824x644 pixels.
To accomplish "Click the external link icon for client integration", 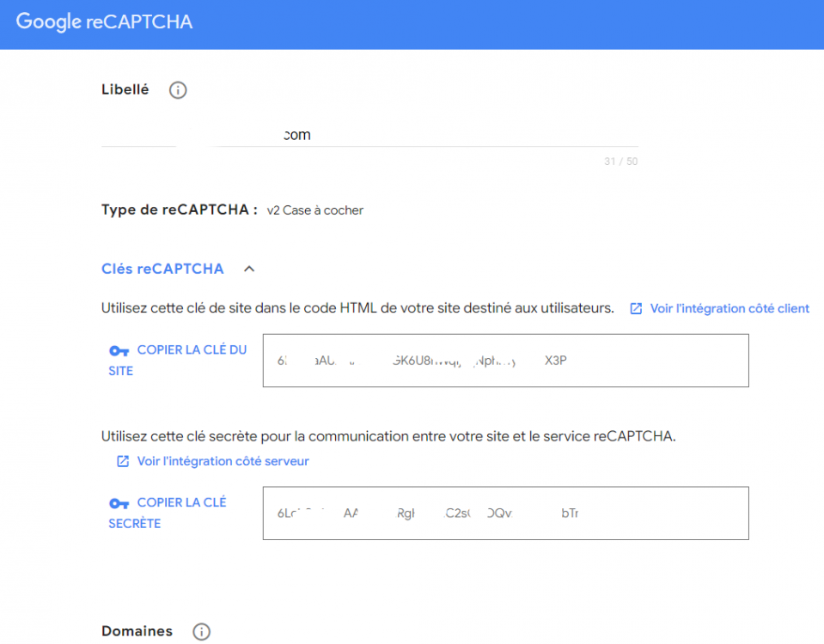I will point(634,307).
